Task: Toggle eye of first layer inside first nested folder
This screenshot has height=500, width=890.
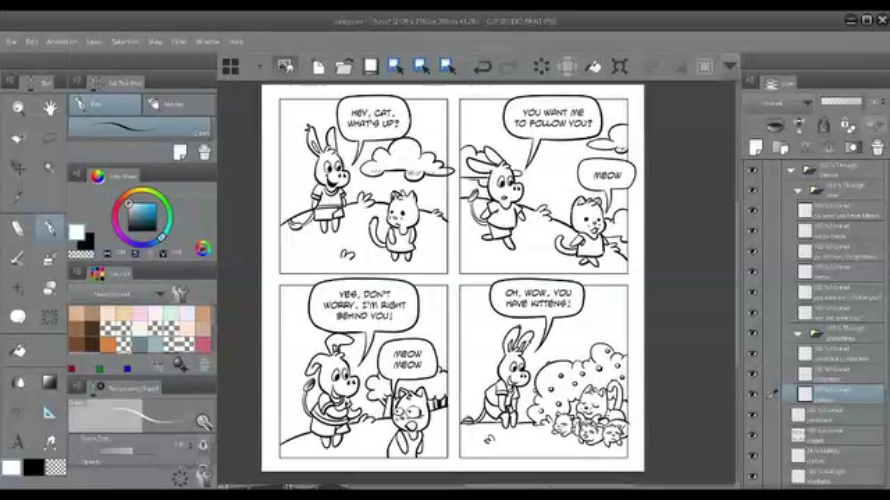Action: (x=753, y=211)
